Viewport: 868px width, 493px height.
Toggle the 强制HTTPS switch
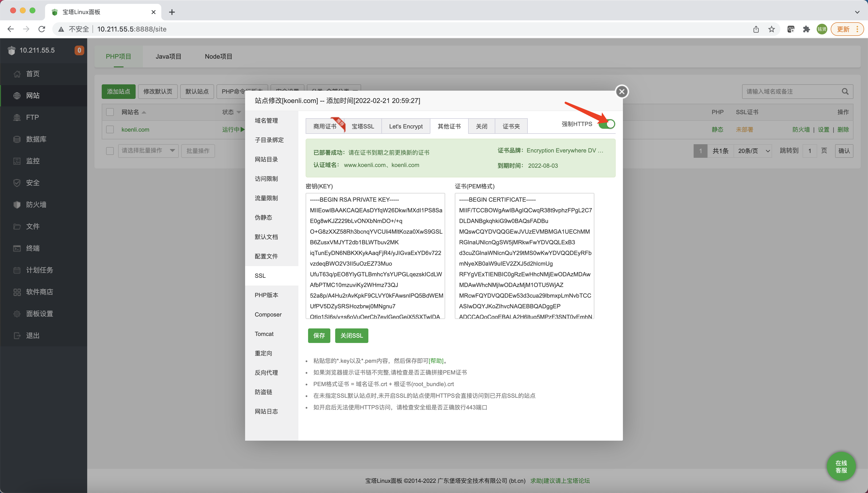tap(606, 124)
